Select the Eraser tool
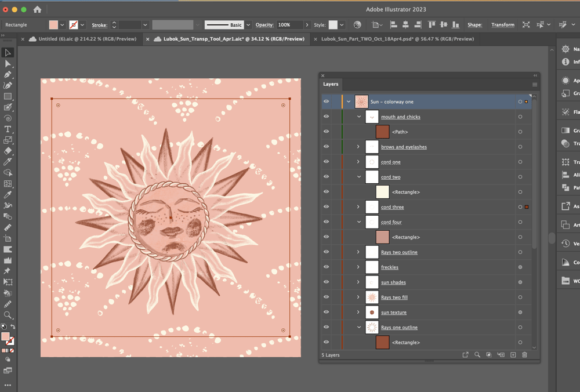 pyautogui.click(x=8, y=151)
